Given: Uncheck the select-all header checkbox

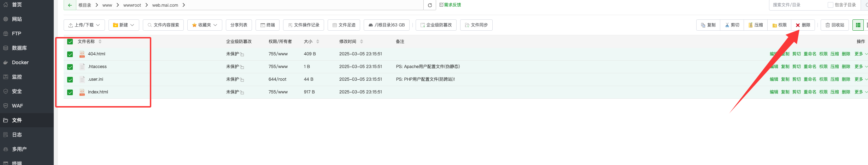Looking at the screenshot, I should coord(70,42).
